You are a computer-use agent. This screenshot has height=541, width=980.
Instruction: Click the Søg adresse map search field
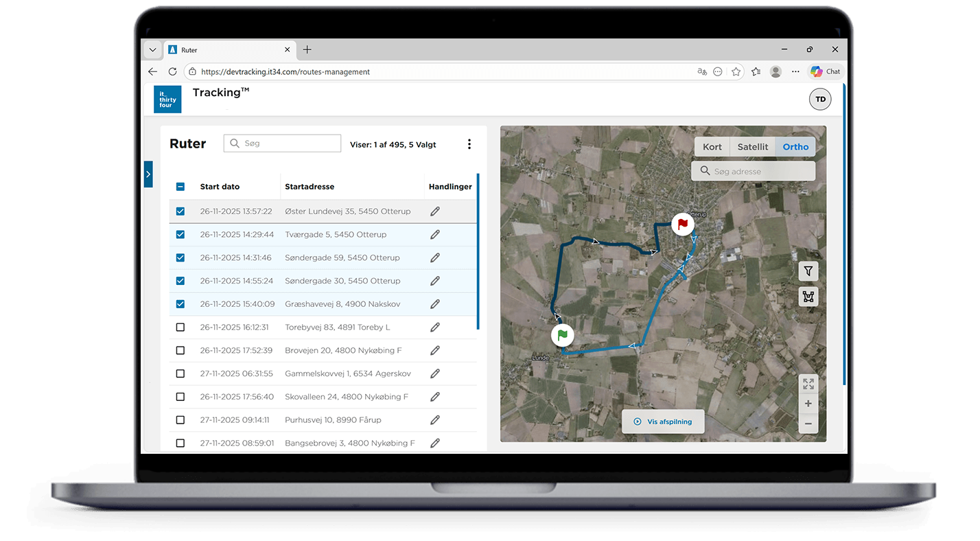click(x=754, y=172)
